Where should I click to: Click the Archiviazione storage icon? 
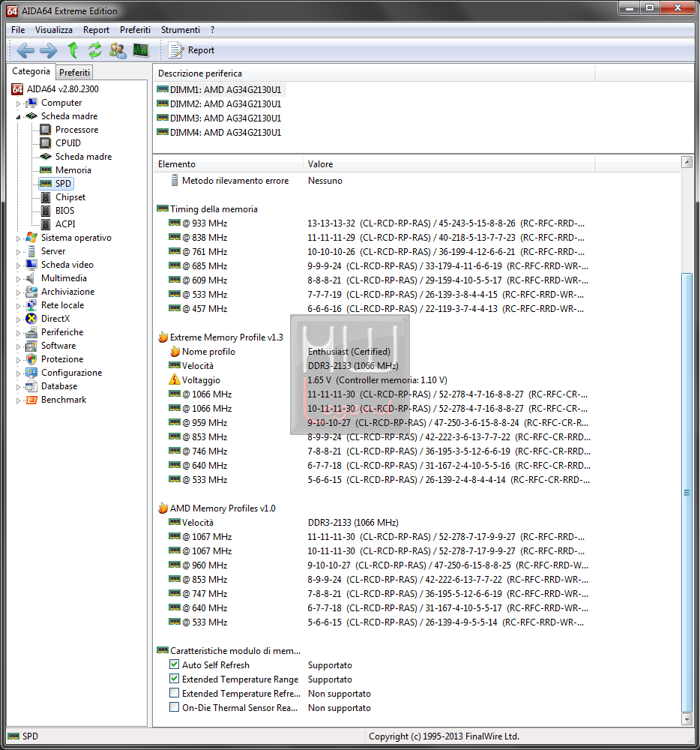31,292
